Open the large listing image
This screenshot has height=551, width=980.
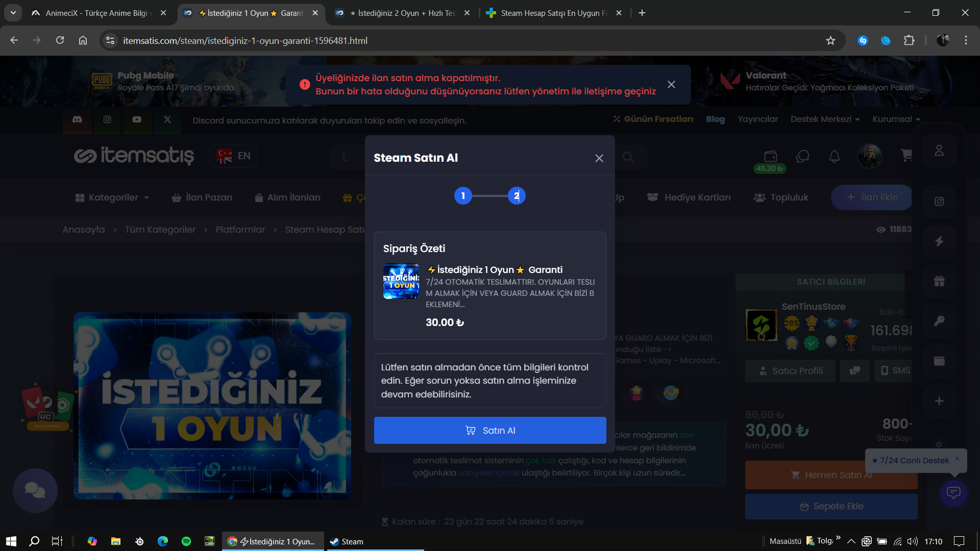coord(212,406)
